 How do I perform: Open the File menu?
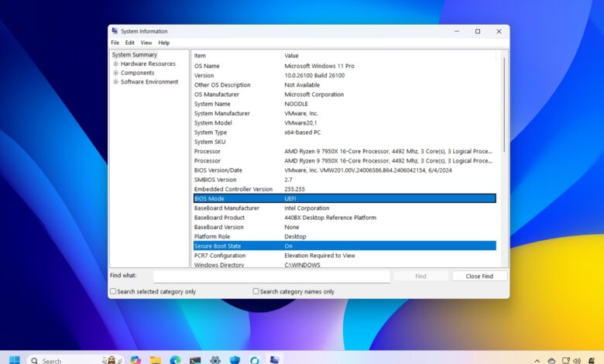pos(115,43)
